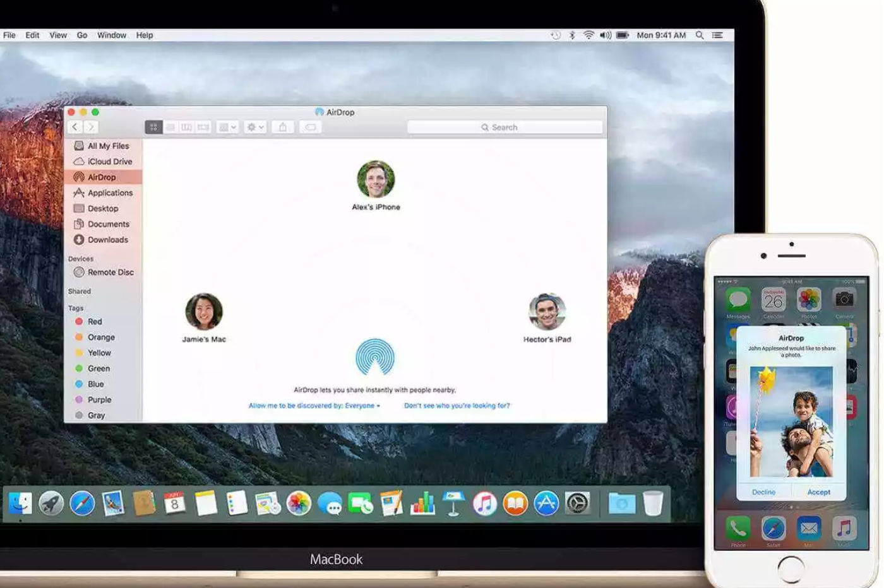Click the Time Machine status icon
884x588 pixels.
coord(556,35)
